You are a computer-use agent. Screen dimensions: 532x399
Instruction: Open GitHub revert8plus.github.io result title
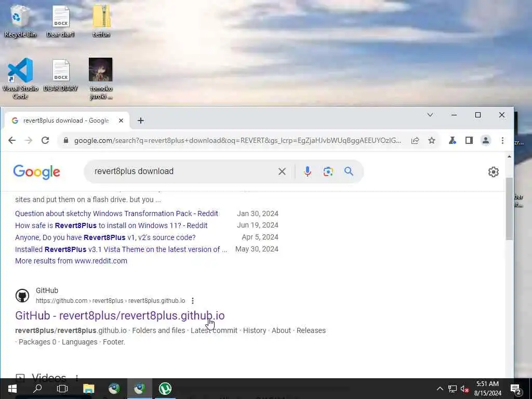coord(120,315)
